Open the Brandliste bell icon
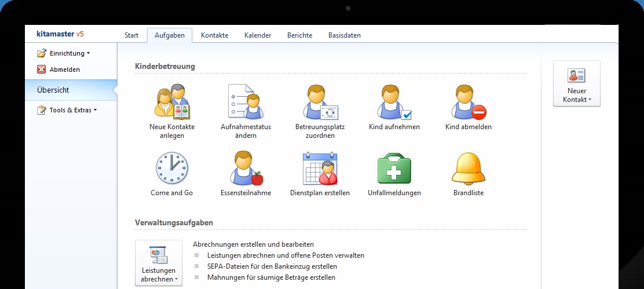 468,169
